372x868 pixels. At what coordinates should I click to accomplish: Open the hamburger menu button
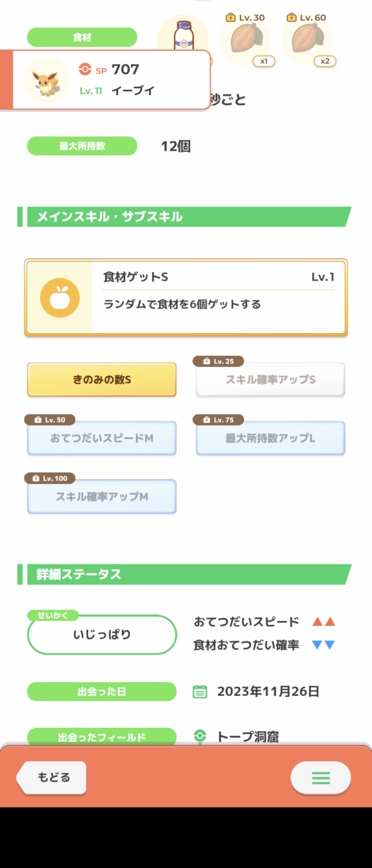321,778
